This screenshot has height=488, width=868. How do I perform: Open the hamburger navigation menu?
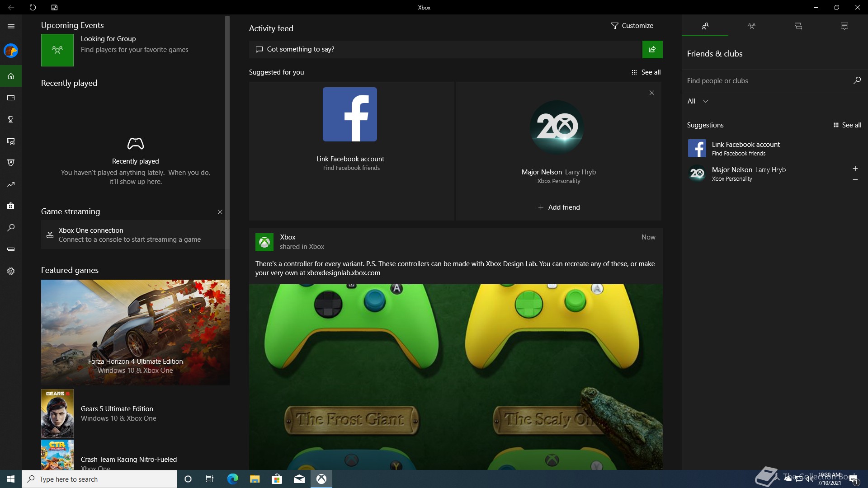(x=11, y=26)
